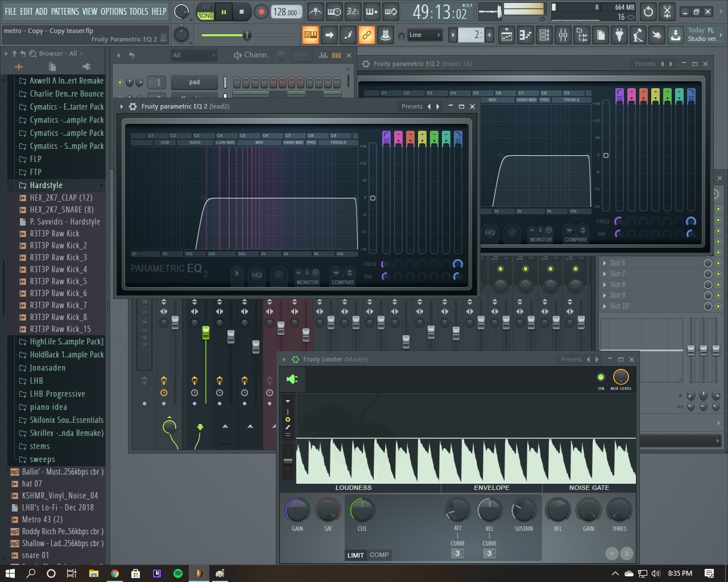Click the save/download arrow toolbar icon
The width and height of the screenshot is (728, 582).
coord(676,35)
